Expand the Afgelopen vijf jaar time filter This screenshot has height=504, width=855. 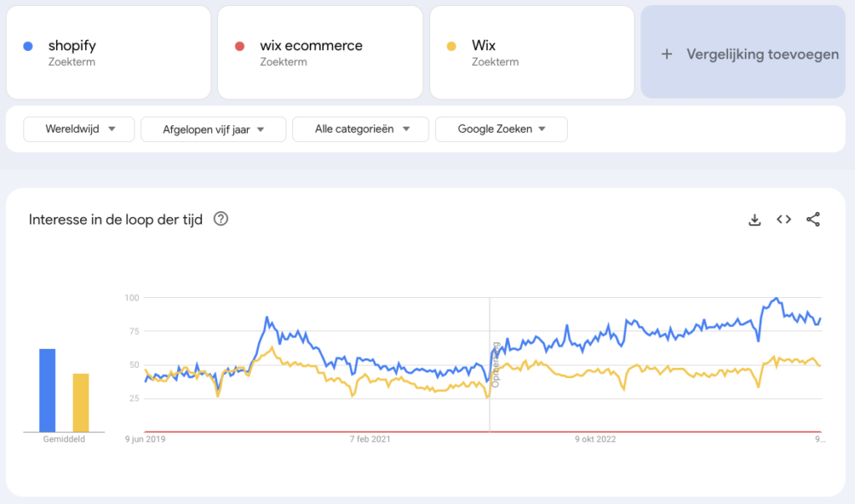tap(213, 129)
